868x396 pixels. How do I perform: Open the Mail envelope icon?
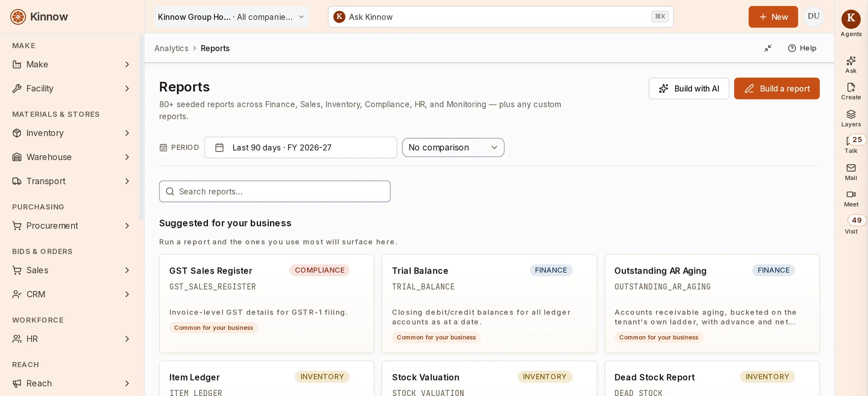(851, 168)
